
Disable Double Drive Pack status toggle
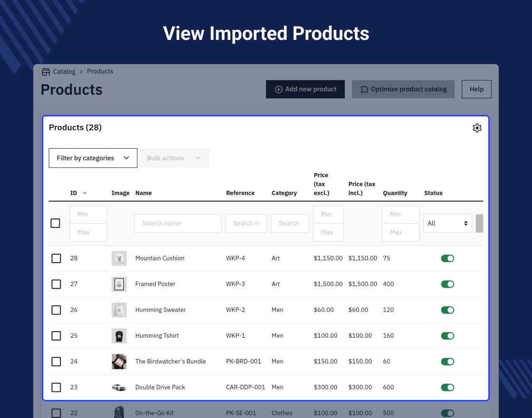click(447, 387)
